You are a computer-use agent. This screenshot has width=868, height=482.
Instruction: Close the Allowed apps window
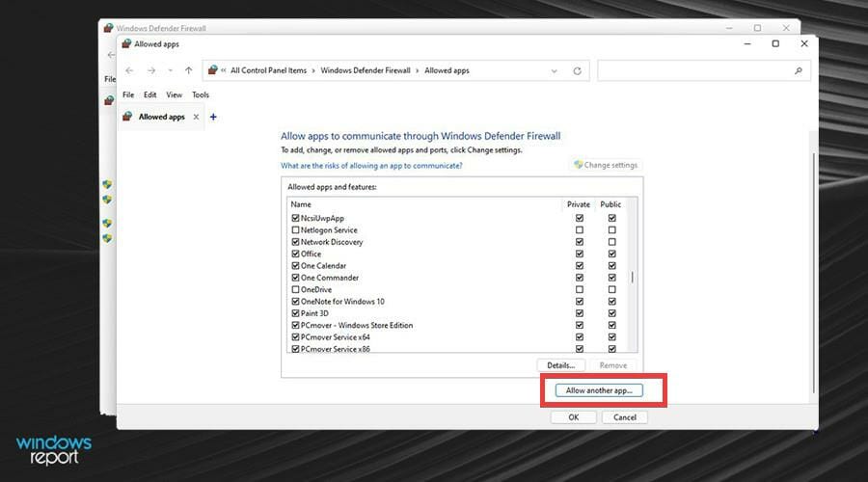804,43
